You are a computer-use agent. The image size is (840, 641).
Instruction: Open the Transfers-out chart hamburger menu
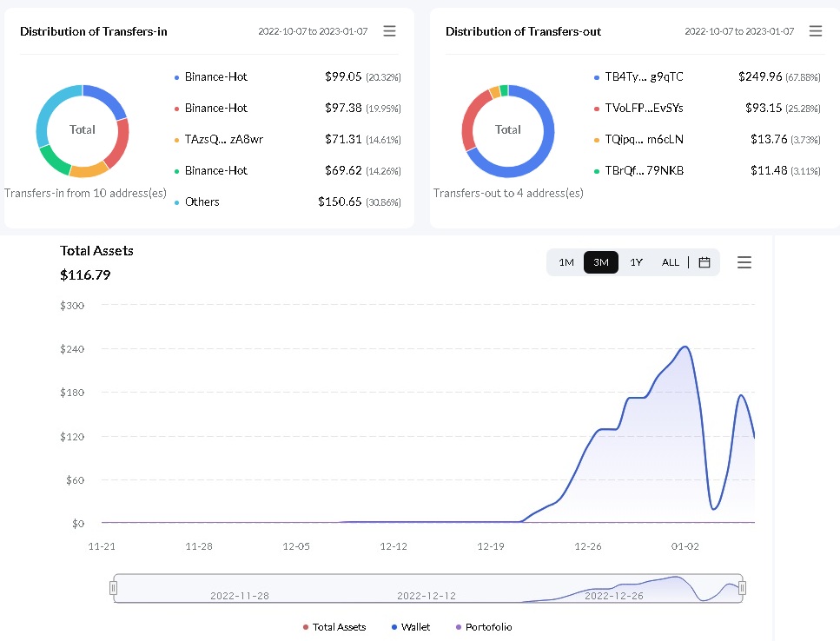pyautogui.click(x=816, y=31)
